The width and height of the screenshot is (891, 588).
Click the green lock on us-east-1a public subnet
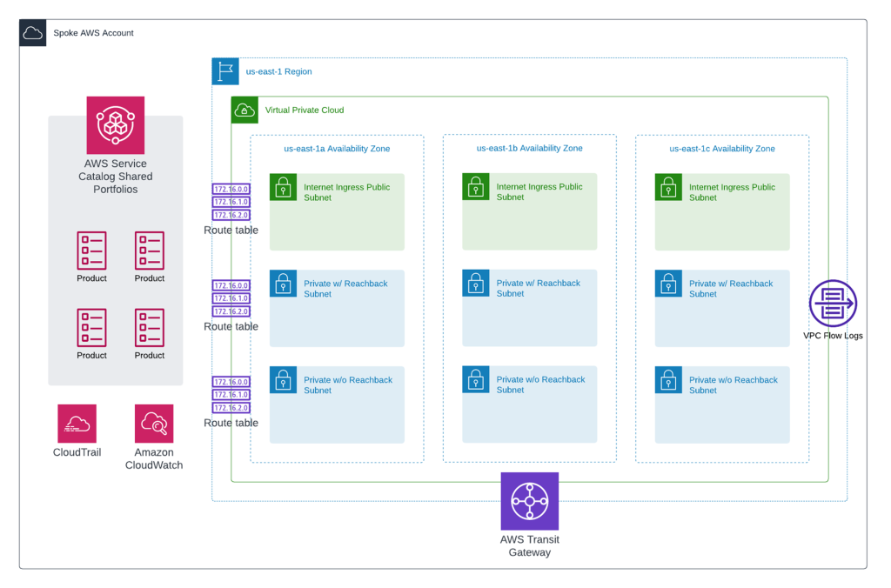(283, 186)
